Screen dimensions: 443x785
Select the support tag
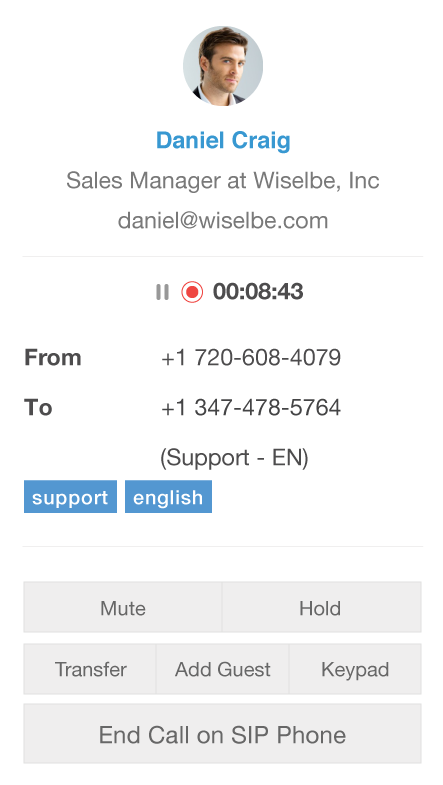(x=70, y=497)
